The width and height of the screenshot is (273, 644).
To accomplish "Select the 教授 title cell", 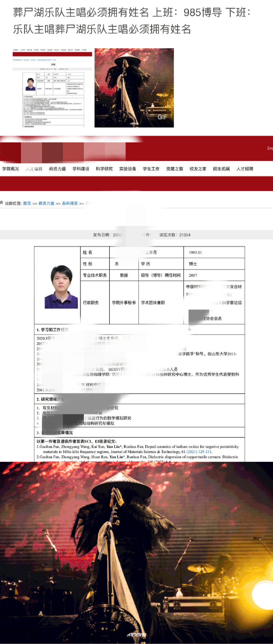I will [124, 275].
